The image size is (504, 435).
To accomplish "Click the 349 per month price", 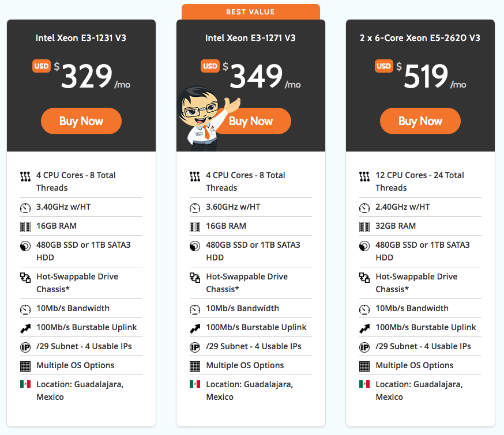I will pos(257,75).
